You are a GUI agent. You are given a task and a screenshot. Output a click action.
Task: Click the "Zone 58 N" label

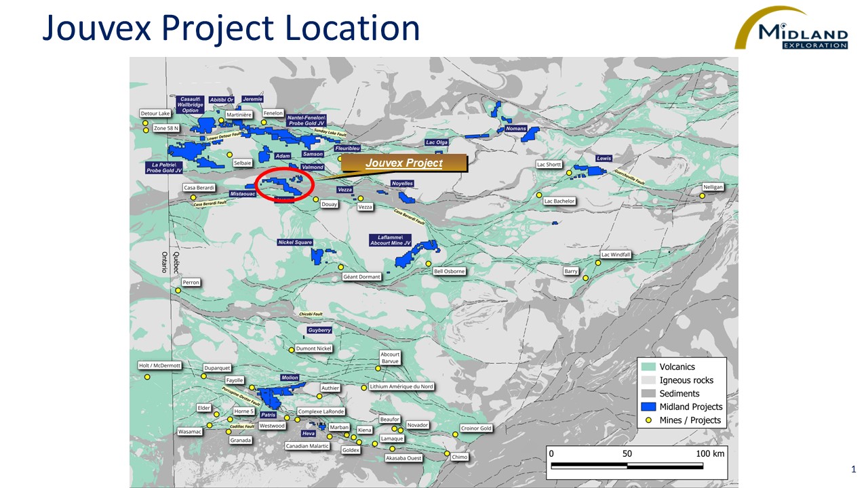point(165,128)
